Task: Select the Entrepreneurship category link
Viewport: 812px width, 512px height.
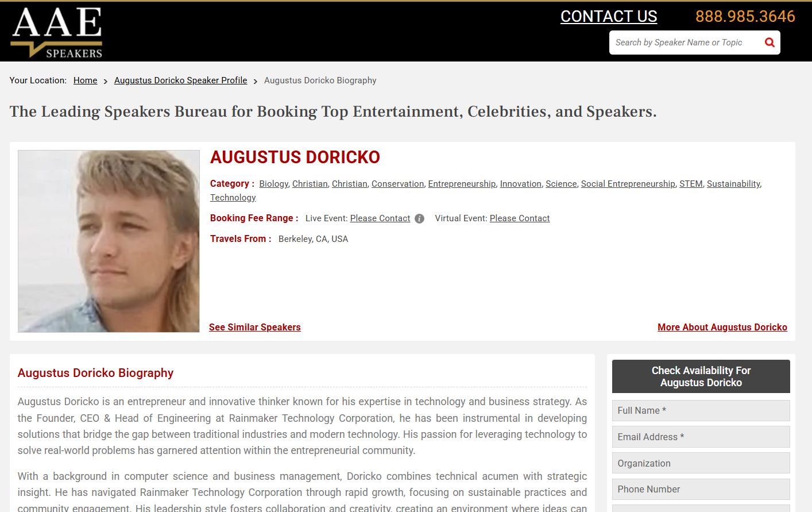Action: [462, 184]
